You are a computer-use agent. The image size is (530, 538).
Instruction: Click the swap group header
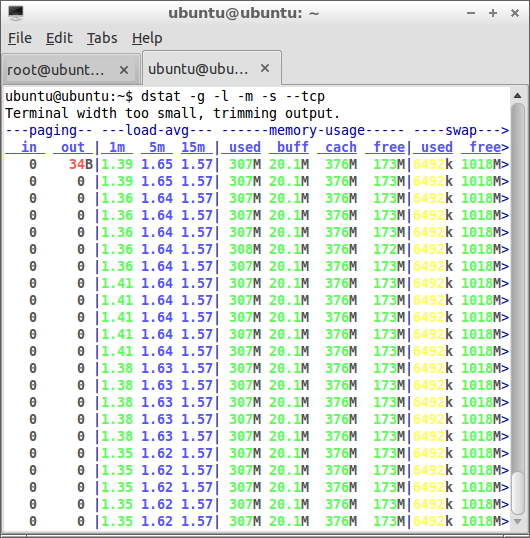point(461,130)
